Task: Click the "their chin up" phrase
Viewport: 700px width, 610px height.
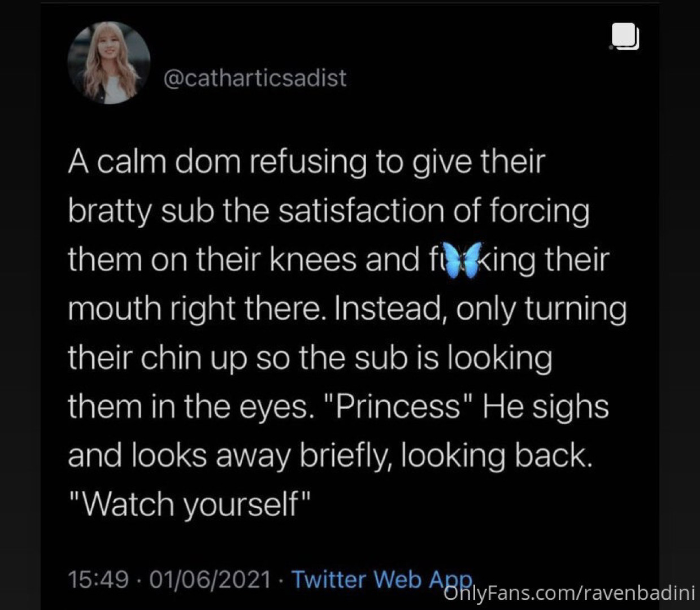Action: pos(158,358)
